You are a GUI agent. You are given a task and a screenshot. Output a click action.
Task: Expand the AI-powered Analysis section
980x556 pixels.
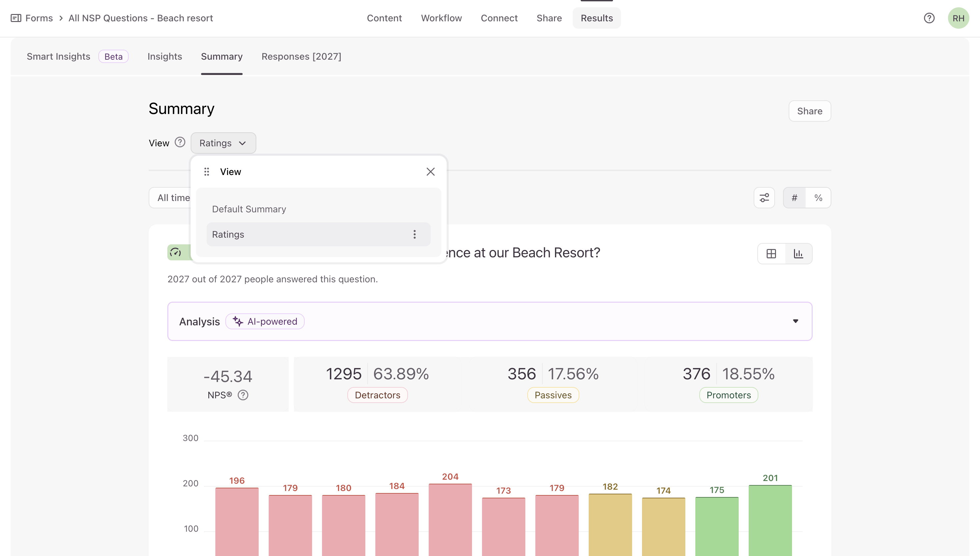(x=795, y=321)
